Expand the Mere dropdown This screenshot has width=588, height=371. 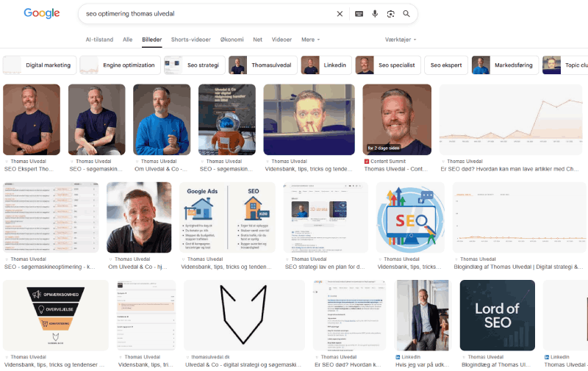coord(310,40)
